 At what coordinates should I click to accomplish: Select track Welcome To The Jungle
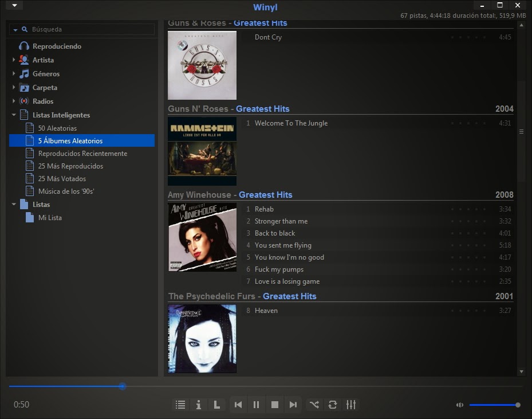pyautogui.click(x=378, y=123)
